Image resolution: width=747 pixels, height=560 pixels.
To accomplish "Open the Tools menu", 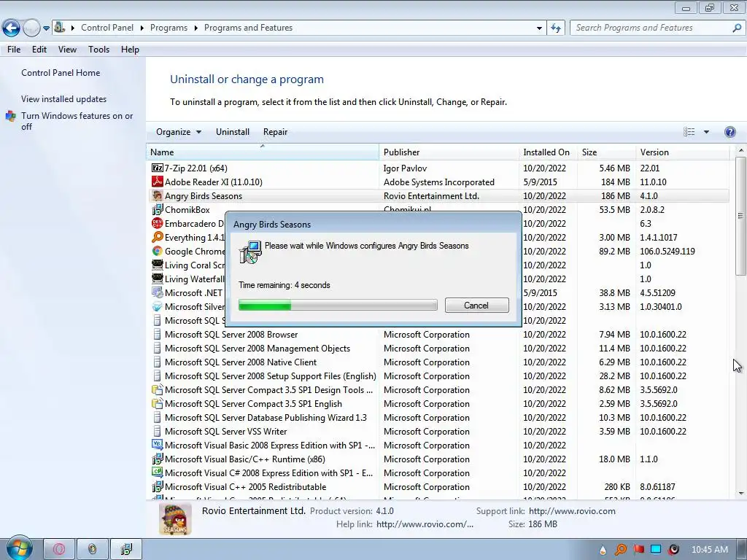I will (x=98, y=50).
